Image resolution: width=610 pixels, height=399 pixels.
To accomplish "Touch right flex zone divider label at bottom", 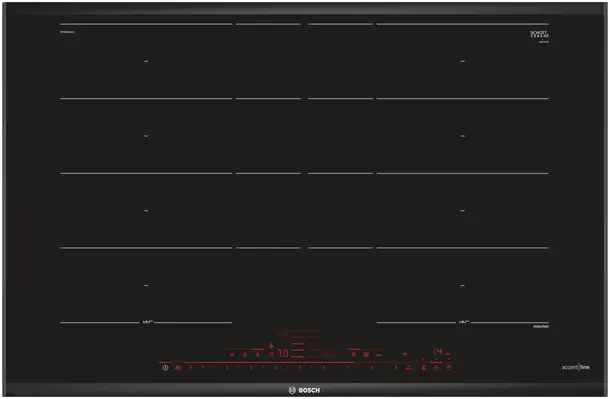I will tap(464, 322).
